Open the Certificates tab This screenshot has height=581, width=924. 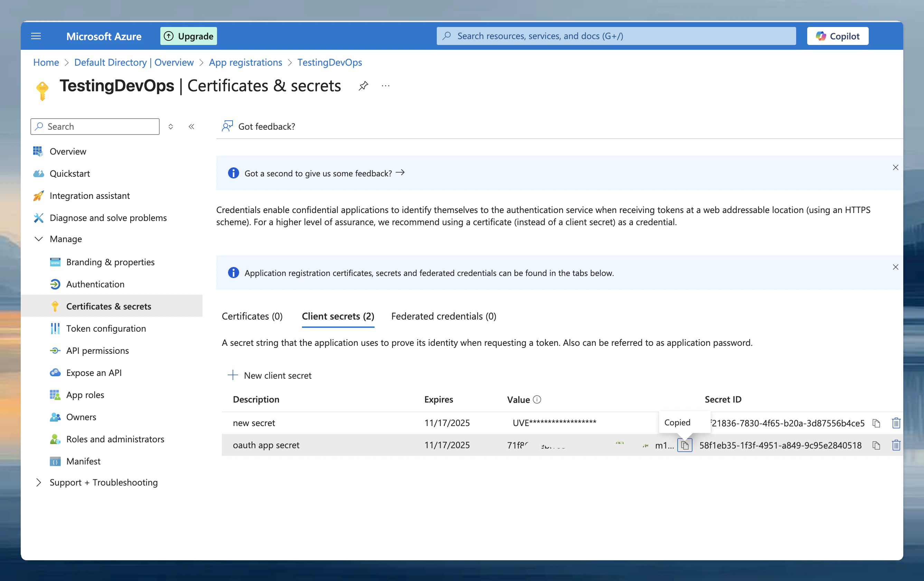pos(252,316)
